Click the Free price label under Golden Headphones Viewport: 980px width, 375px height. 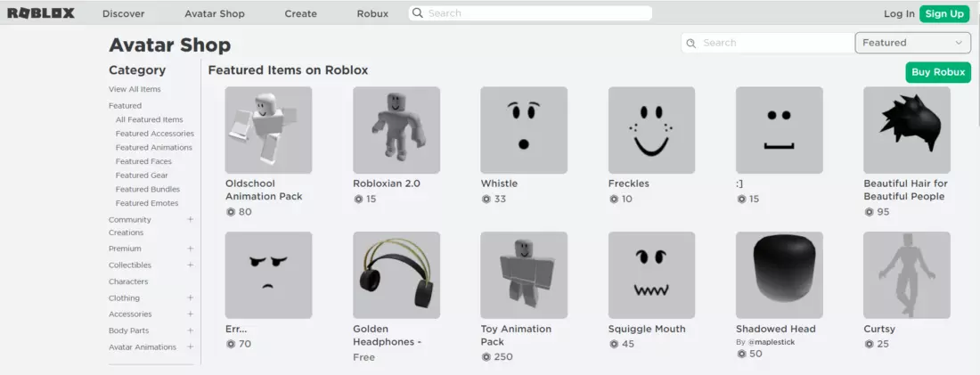[x=363, y=357]
